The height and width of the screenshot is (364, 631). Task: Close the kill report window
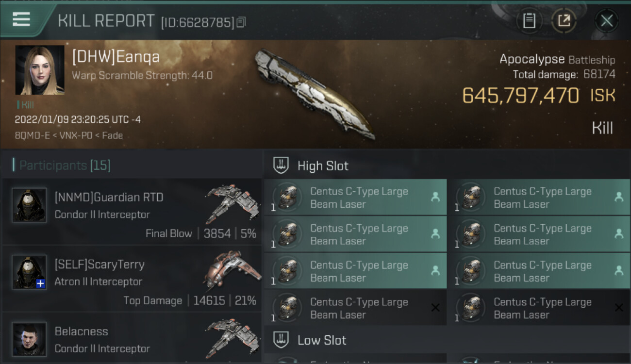tap(607, 21)
